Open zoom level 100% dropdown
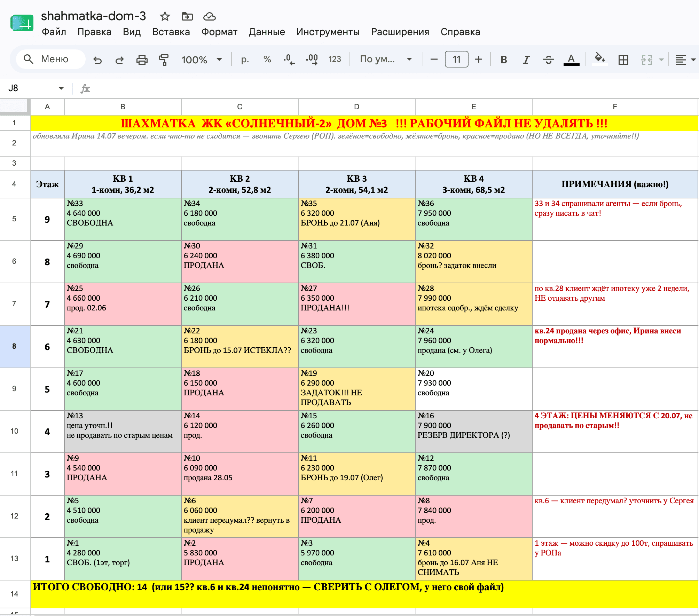 202,60
